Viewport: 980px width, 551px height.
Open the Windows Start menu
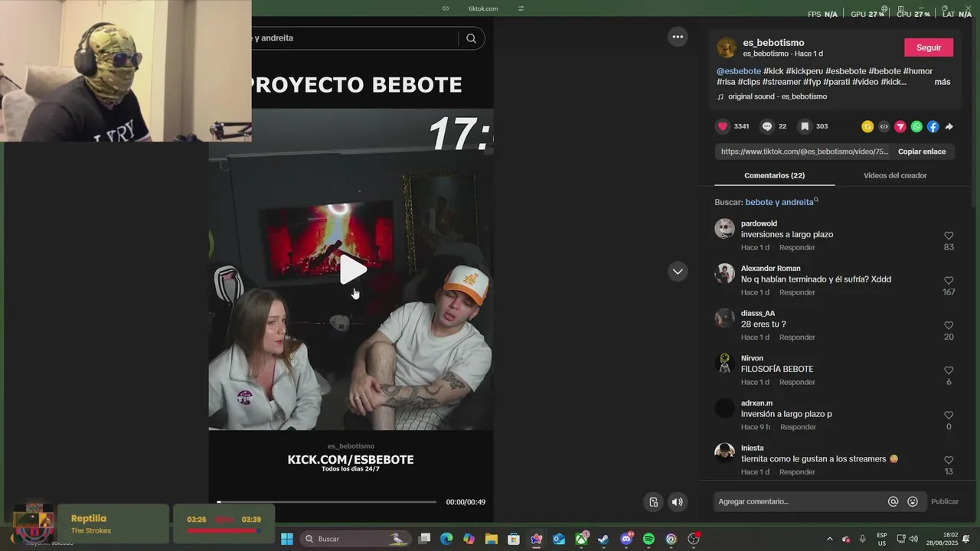coord(287,539)
